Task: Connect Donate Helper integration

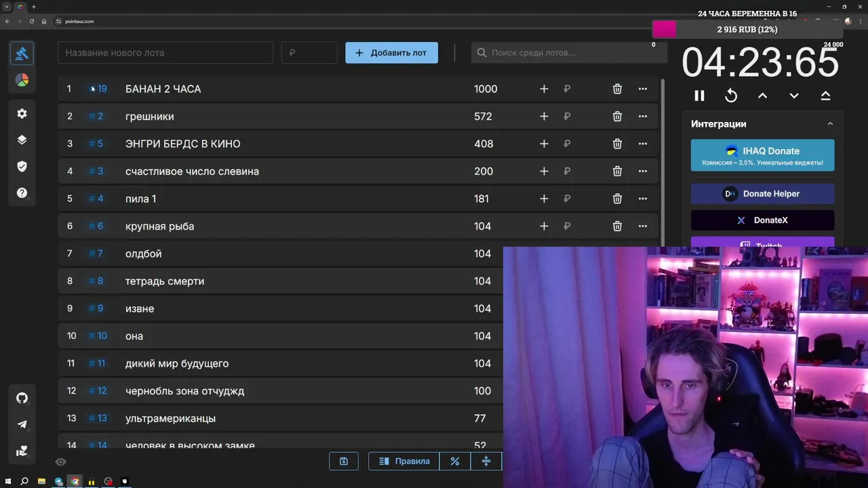Action: click(763, 194)
